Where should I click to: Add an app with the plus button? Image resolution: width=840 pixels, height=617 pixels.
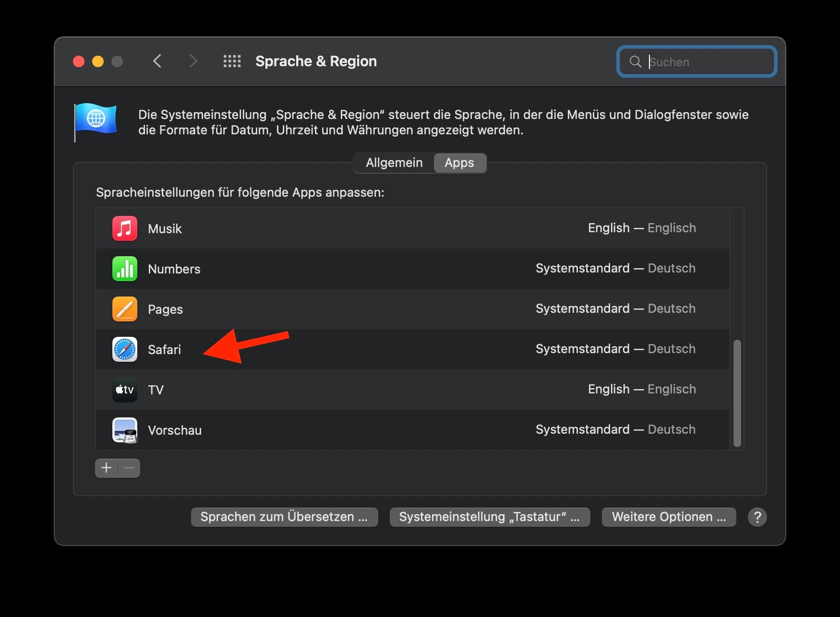[x=106, y=468]
